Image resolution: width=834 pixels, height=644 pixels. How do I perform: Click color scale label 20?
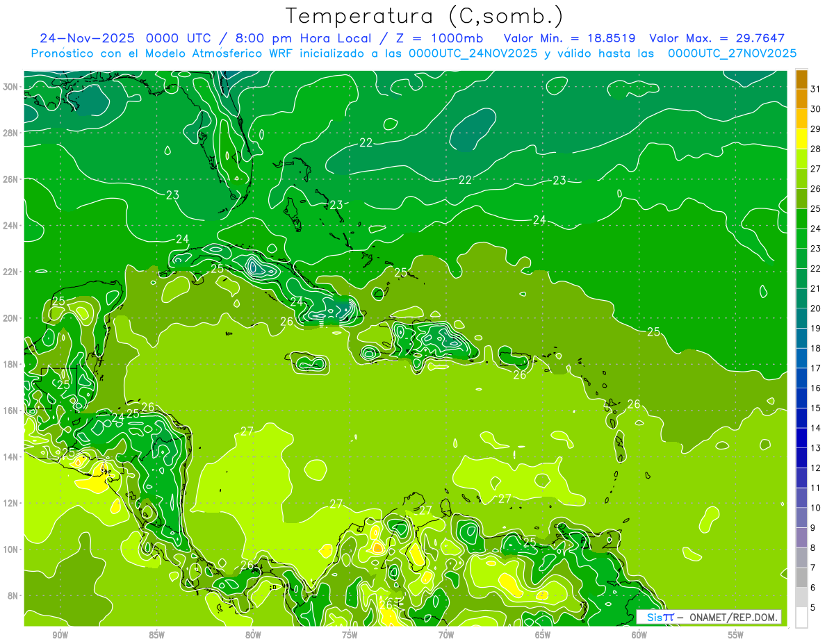coord(816,308)
